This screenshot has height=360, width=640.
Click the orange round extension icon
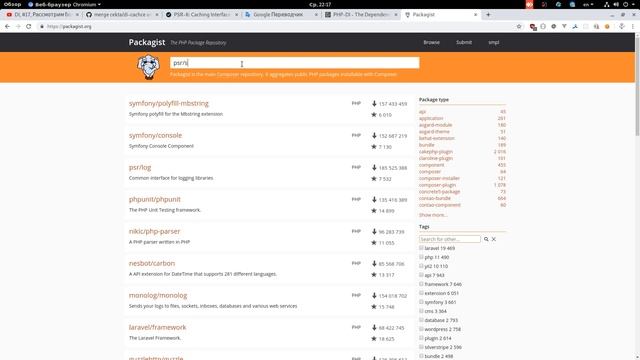pyautogui.click(x=607, y=27)
